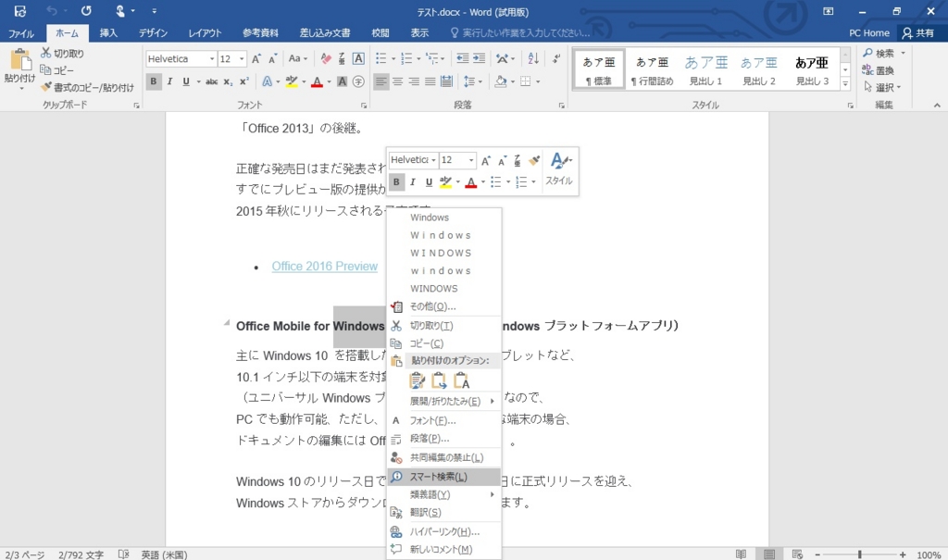Open the ribbon font color dropdown arrow
This screenshot has width=948, height=560.
(x=329, y=81)
